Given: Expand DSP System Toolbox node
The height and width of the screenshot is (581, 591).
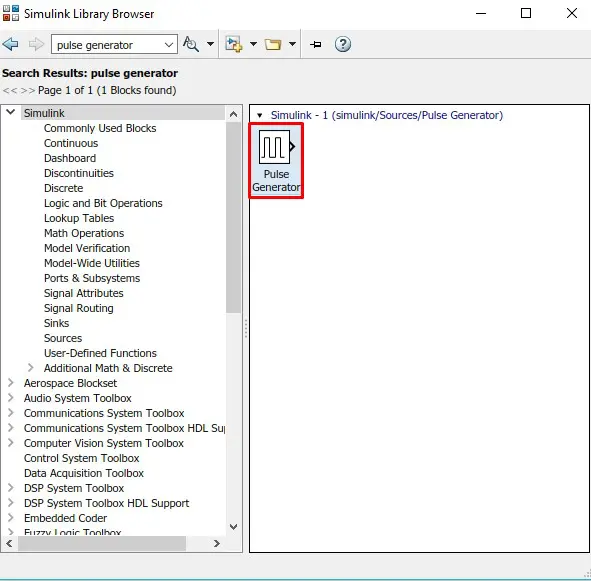Looking at the screenshot, I should (11, 487).
